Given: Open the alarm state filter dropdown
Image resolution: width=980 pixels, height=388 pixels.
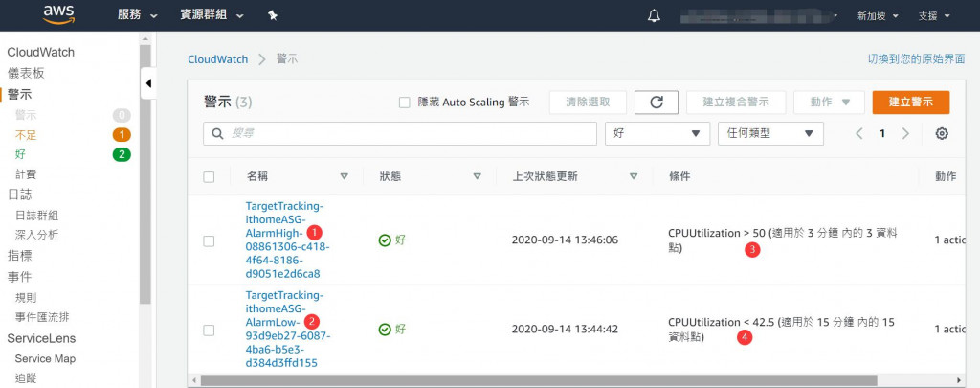Looking at the screenshot, I should (x=657, y=133).
